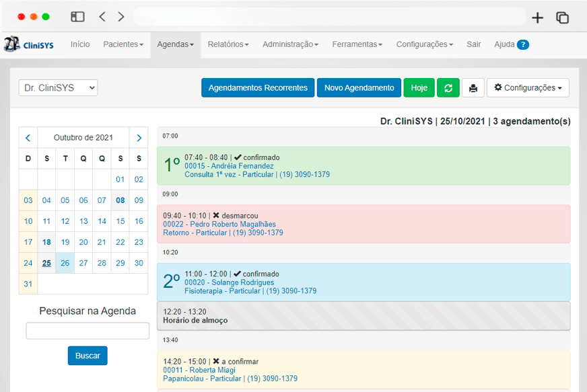The width and height of the screenshot is (587, 392).
Task: Click the Ajuda menu item
Action: point(504,44)
